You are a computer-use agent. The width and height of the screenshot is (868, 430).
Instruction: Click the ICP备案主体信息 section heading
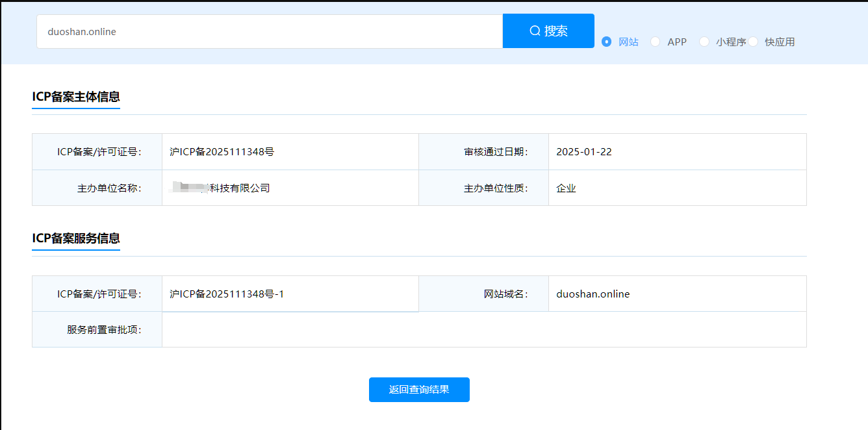click(x=76, y=97)
